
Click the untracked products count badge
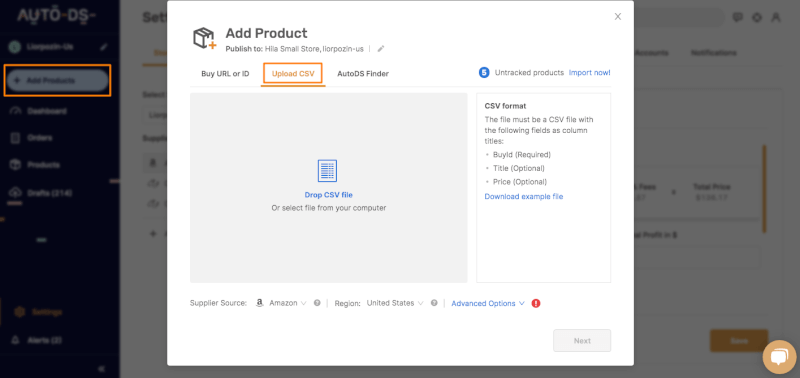pyautogui.click(x=484, y=72)
